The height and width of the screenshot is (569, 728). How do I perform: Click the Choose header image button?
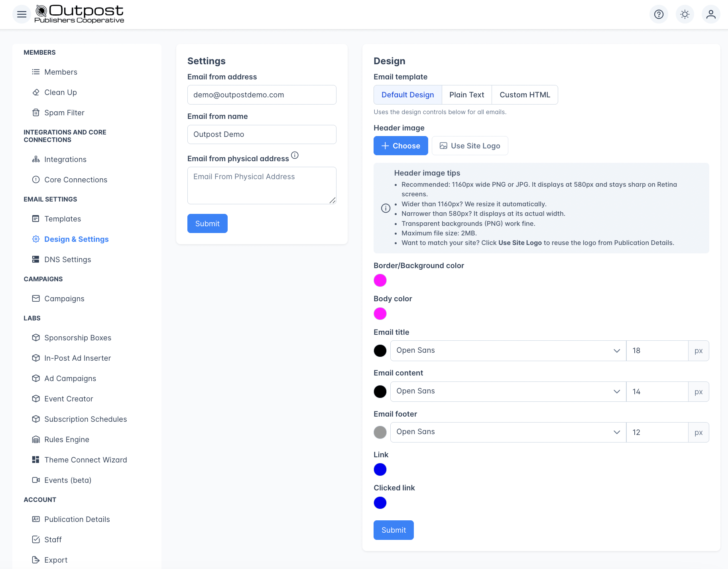point(401,146)
